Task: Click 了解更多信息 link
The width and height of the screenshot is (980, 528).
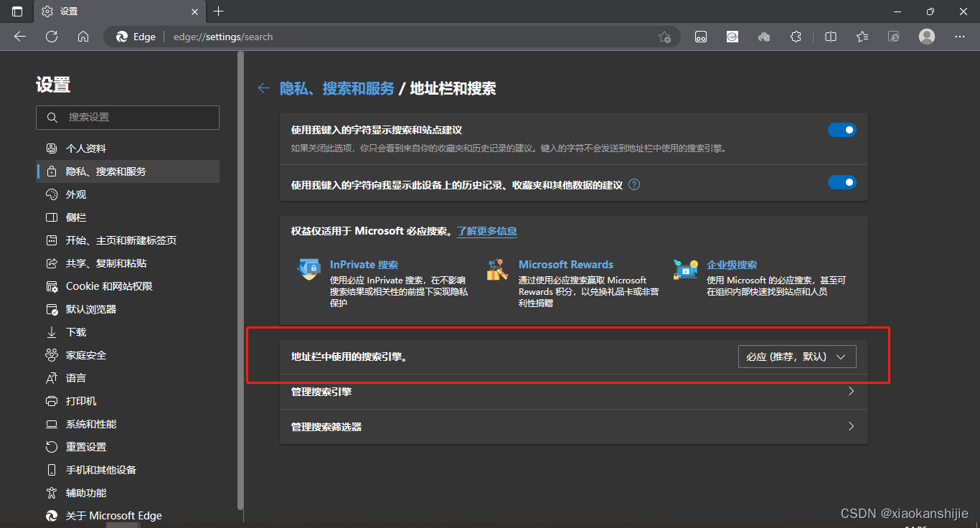Action: click(x=487, y=231)
